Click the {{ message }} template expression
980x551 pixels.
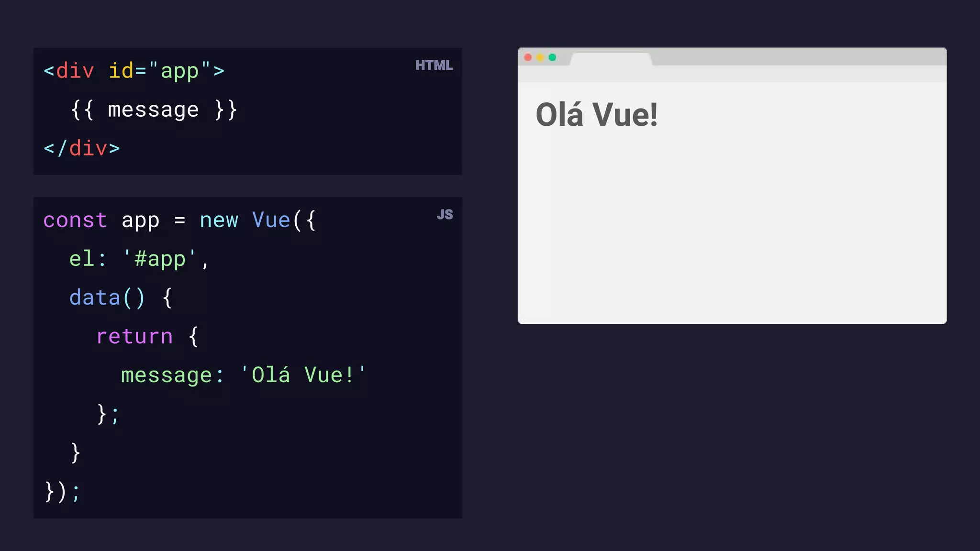pyautogui.click(x=154, y=110)
